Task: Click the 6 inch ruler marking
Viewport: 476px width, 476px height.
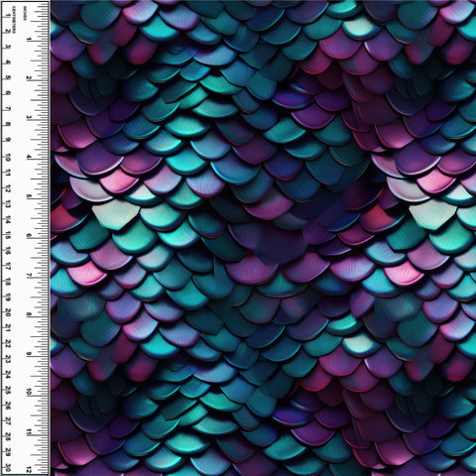Action: click(29, 235)
